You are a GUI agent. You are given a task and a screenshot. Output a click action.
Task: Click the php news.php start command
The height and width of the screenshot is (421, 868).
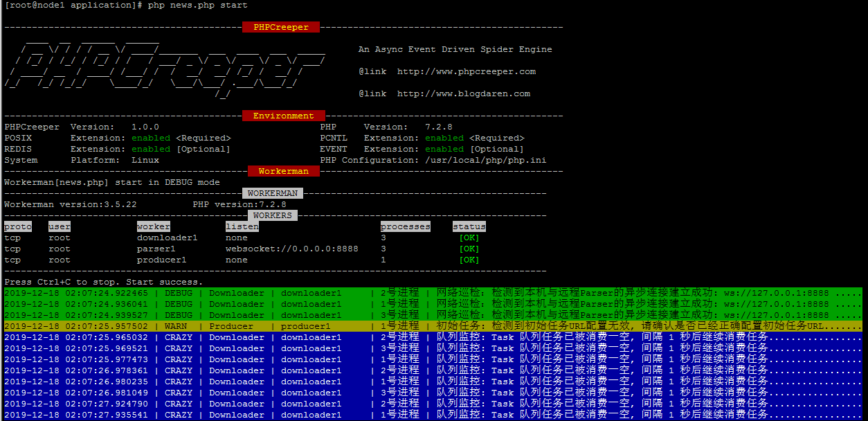pos(197,5)
